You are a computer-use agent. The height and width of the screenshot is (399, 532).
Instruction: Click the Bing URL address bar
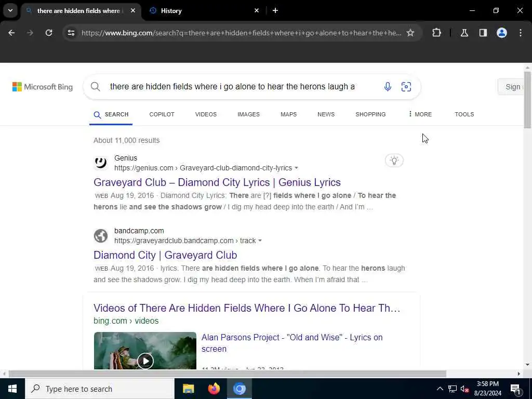click(x=241, y=33)
